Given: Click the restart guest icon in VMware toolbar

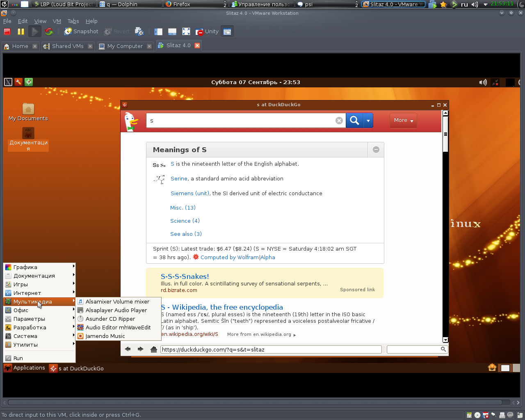Looking at the screenshot, I should click(49, 32).
